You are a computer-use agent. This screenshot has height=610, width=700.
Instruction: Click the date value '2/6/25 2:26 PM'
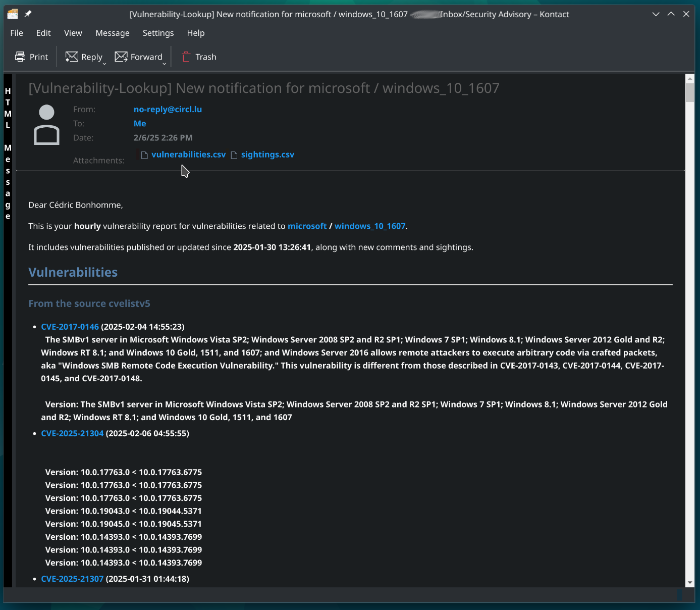tap(163, 137)
